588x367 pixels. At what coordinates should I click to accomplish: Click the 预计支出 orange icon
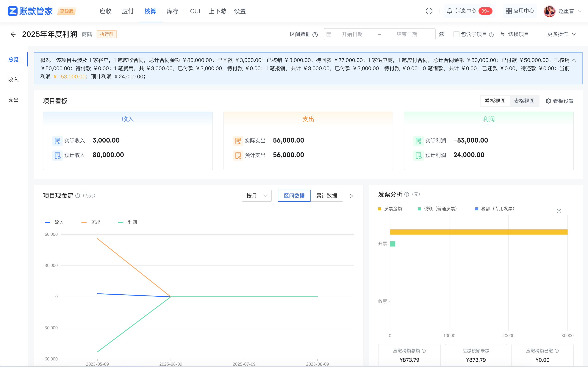[238, 155]
